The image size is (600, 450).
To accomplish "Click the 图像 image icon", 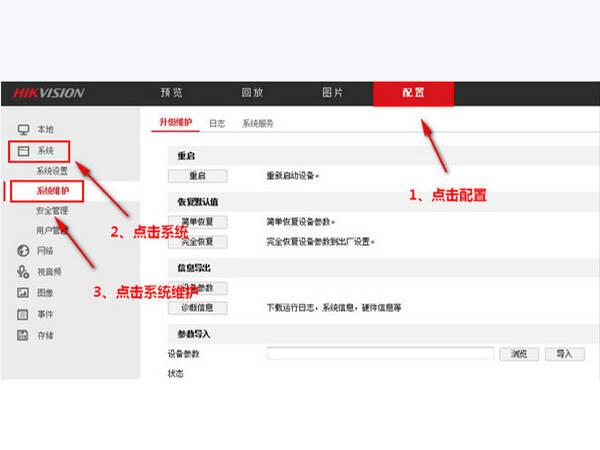I will (23, 293).
